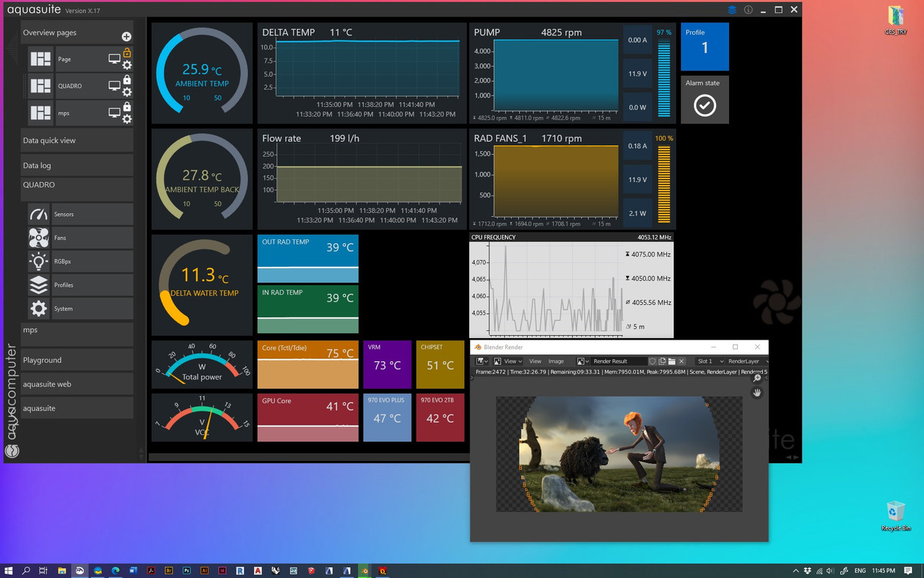Image resolution: width=924 pixels, height=578 pixels.
Task: Open the Recycle Bin on the desktop
Action: tap(896, 516)
